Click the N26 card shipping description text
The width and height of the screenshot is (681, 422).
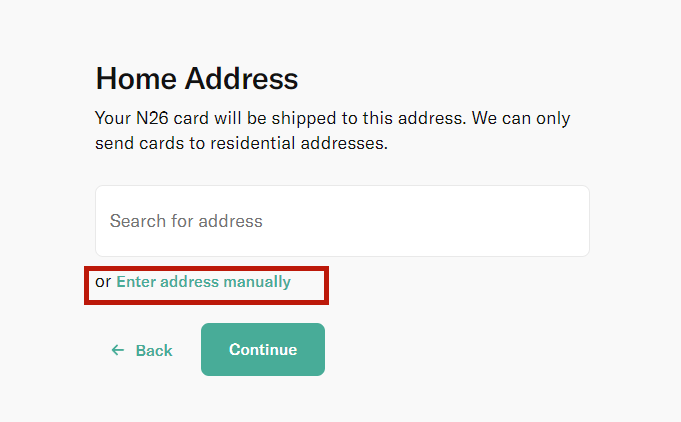(x=332, y=131)
